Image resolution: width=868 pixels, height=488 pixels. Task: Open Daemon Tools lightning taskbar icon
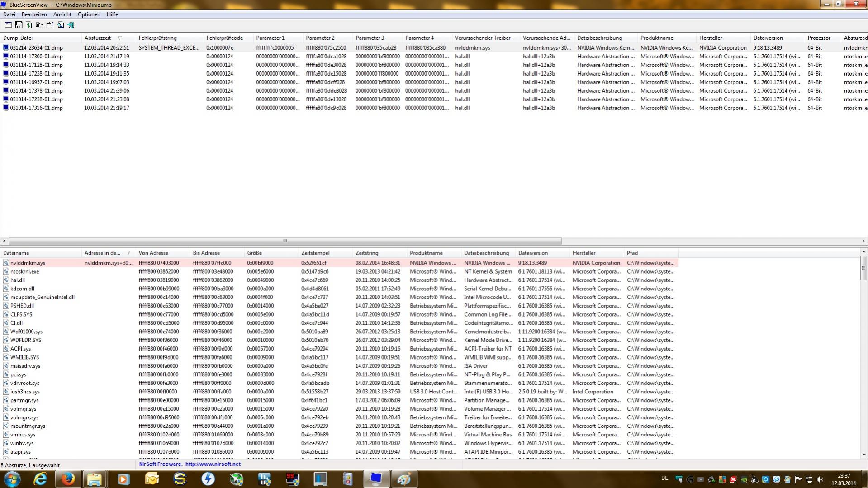point(208,479)
